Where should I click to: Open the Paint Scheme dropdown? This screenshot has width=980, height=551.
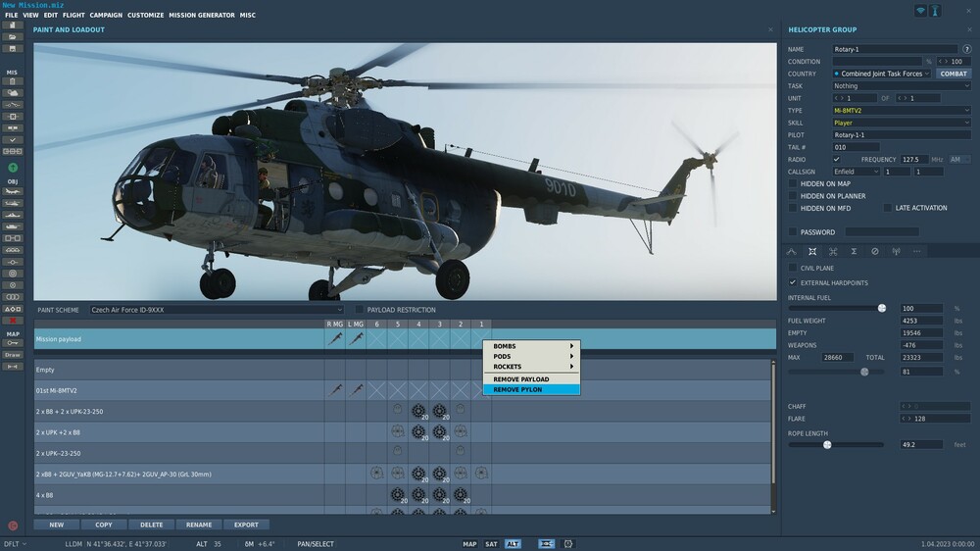pos(217,310)
